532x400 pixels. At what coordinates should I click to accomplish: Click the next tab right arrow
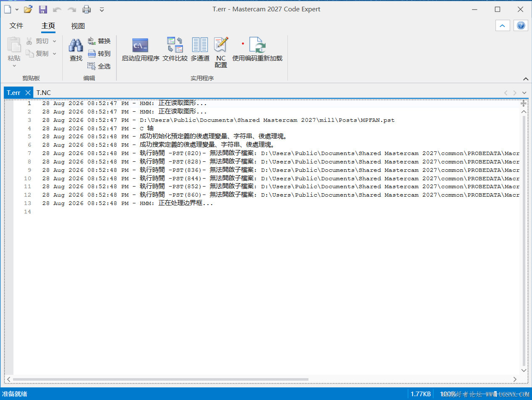515,92
